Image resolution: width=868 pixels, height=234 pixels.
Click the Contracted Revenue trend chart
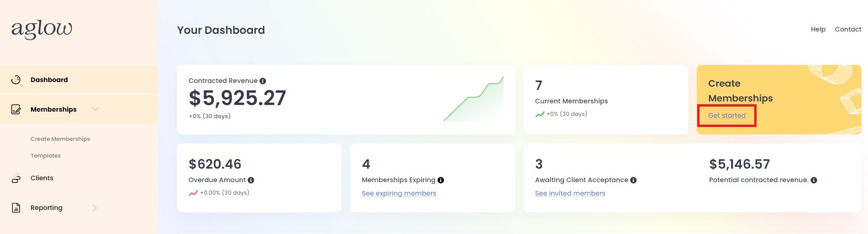click(473, 99)
